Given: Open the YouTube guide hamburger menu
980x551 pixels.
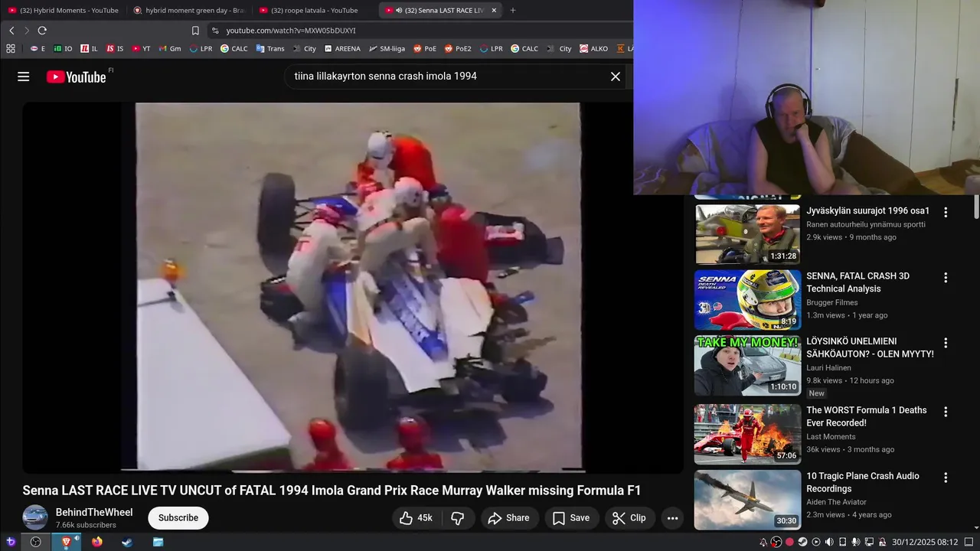Looking at the screenshot, I should pyautogui.click(x=23, y=77).
